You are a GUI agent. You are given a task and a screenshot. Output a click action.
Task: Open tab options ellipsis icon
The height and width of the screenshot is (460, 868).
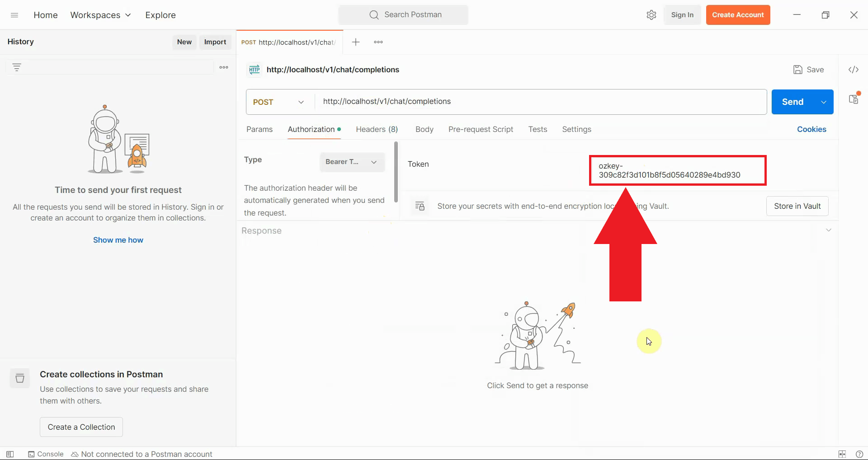(x=378, y=42)
